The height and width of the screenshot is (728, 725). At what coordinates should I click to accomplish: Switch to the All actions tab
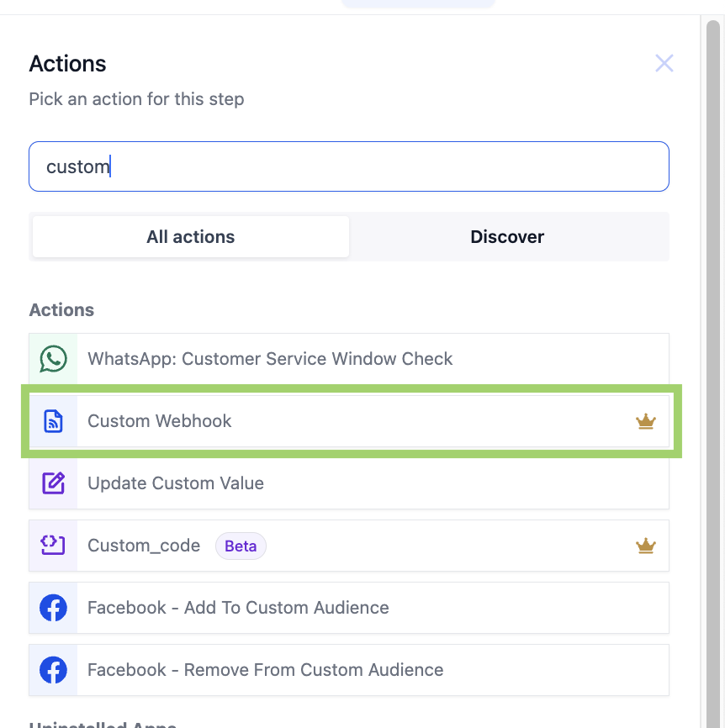[x=191, y=237]
